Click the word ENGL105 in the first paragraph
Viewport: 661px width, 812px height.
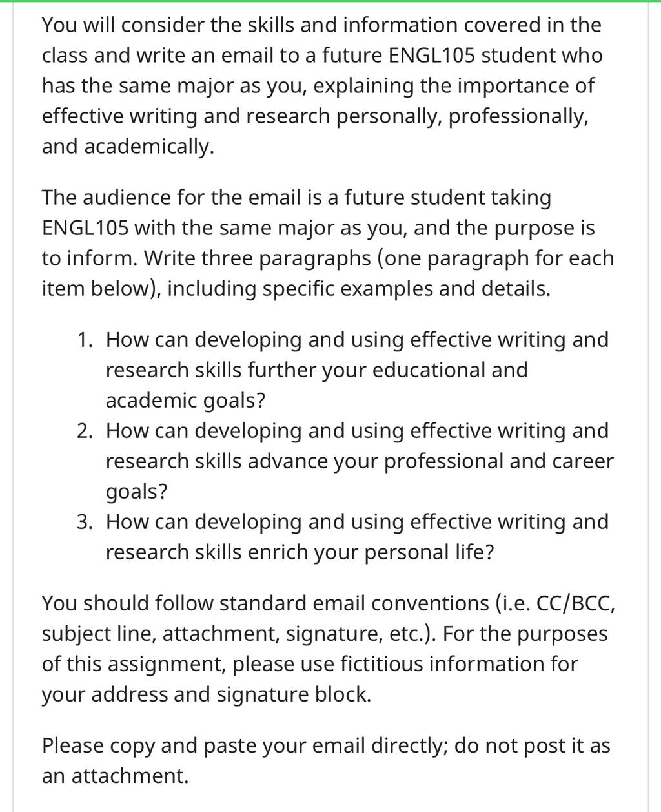coord(432,55)
